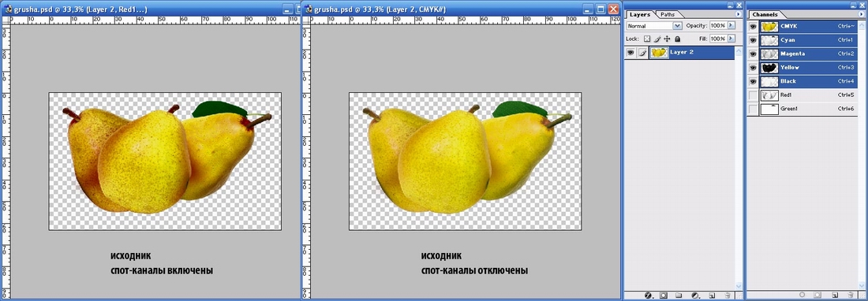Switch to the Paths tab
The height and width of the screenshot is (301, 868).
pos(668,14)
